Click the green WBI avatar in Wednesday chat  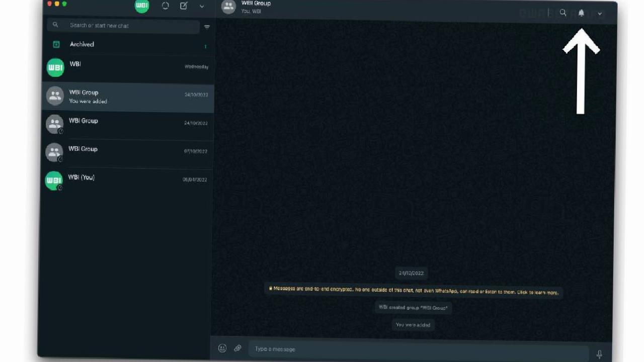55,67
